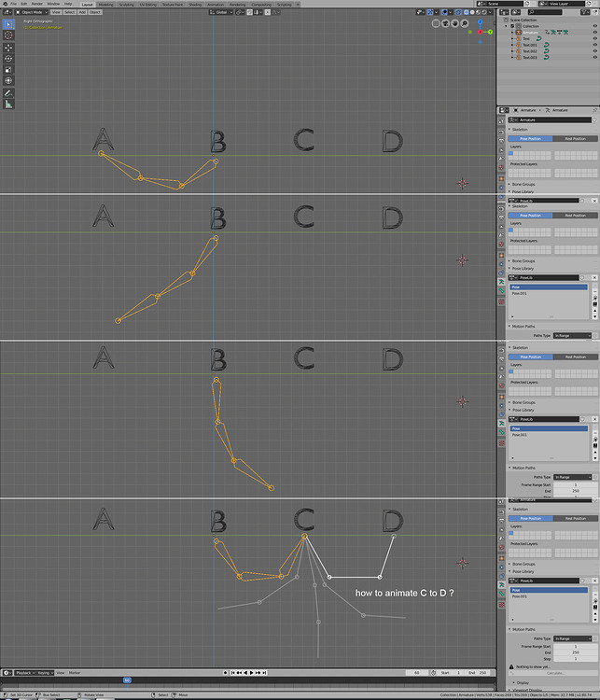
Task: Select the Transform tool
Action: [x=8, y=81]
